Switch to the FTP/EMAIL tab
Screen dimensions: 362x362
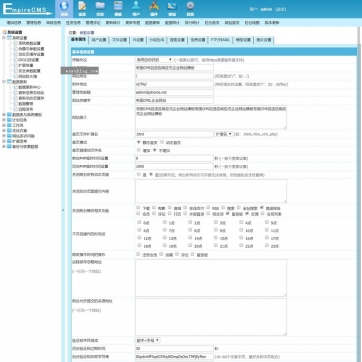click(x=220, y=40)
